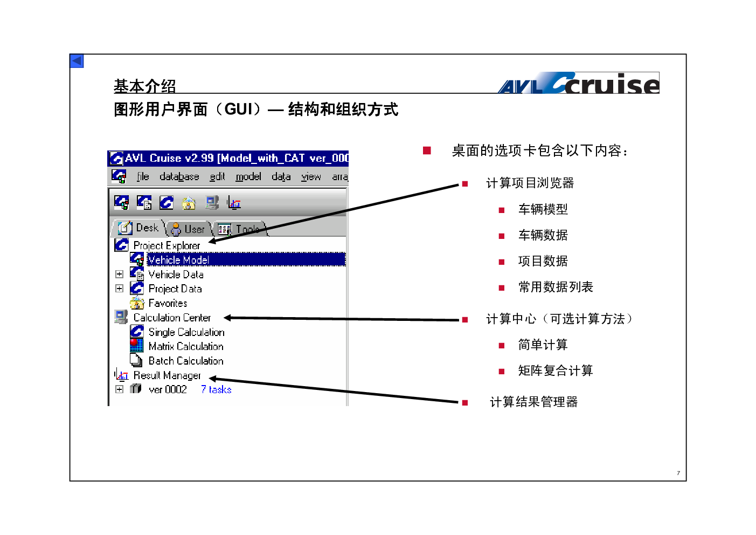Screen dimensions: 756x535
Task: Click the Single Calculation icon
Action: [137, 332]
